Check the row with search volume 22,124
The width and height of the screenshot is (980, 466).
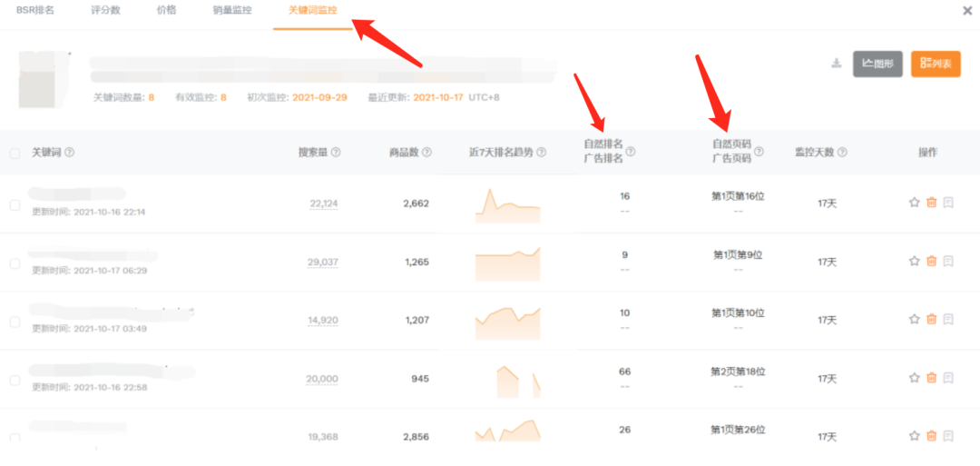pyautogui.click(x=15, y=205)
